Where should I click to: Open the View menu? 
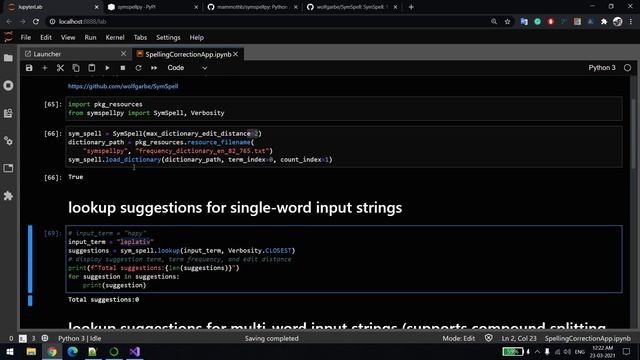point(68,38)
